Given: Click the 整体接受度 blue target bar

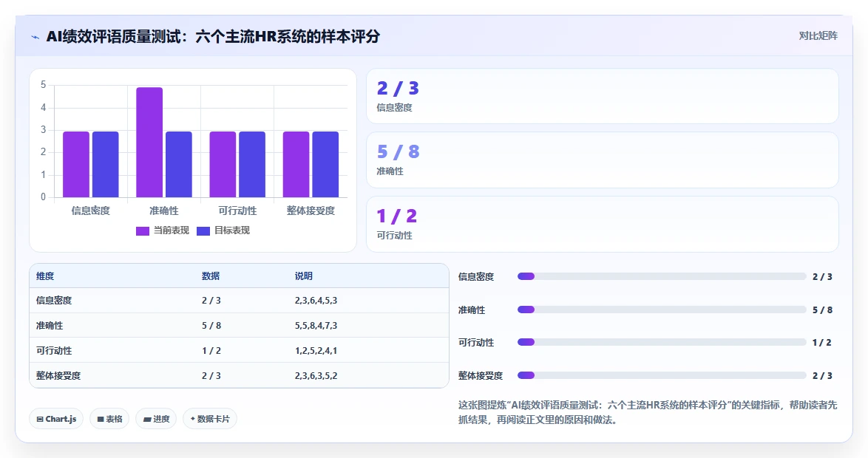Looking at the screenshot, I should click(x=325, y=164).
